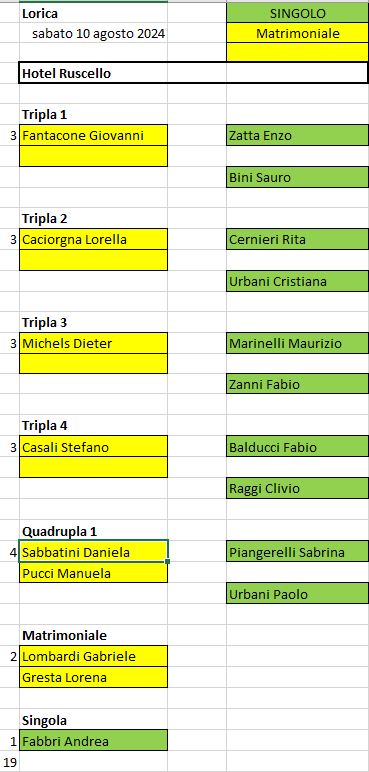Select the Fantacone Giovanni cell
Image resolution: width=369 pixels, height=772 pixels.
point(94,135)
